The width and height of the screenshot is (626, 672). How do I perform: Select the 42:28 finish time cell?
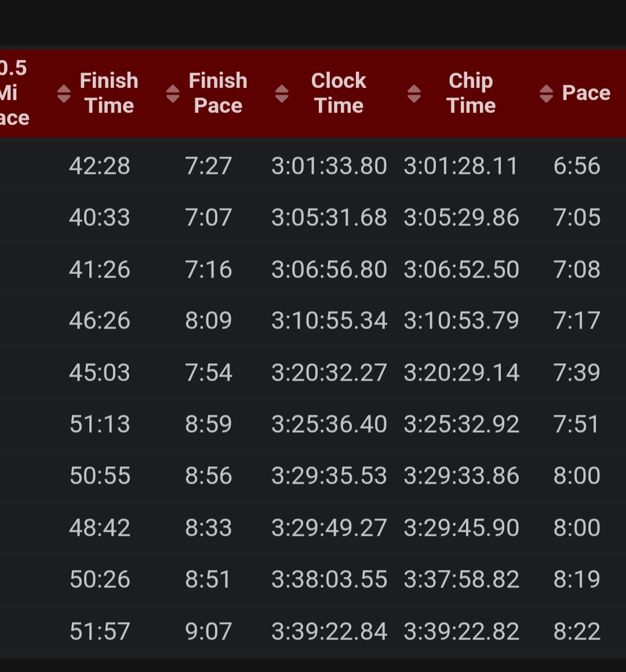coord(100,166)
